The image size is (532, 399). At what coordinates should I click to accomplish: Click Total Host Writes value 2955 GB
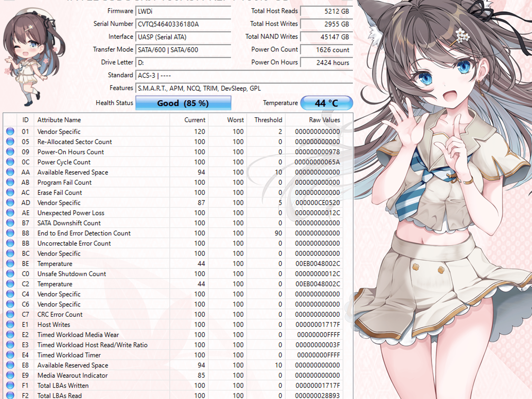pyautogui.click(x=327, y=24)
